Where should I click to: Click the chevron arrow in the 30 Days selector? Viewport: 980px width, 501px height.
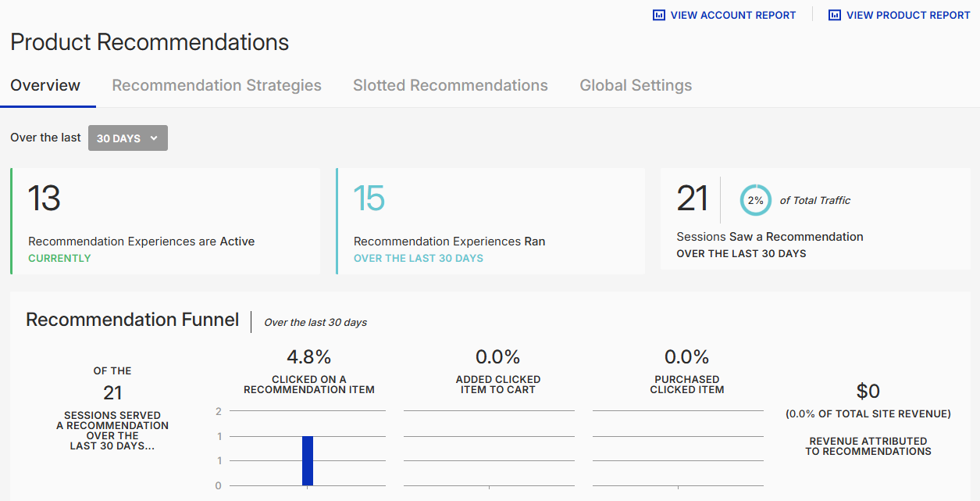tap(154, 138)
